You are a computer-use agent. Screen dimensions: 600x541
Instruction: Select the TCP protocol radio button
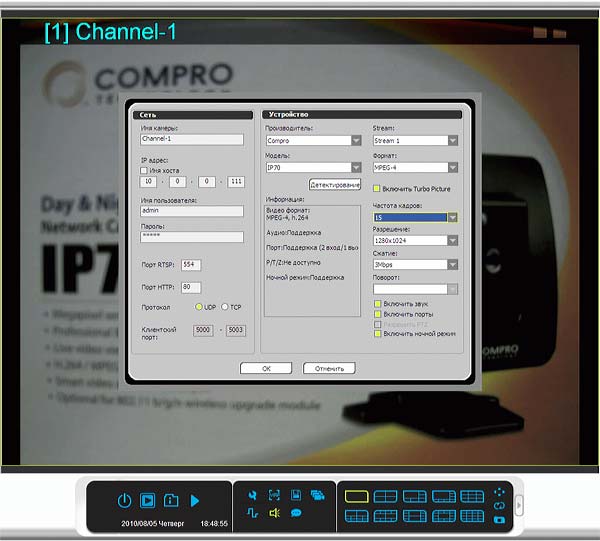[225, 307]
